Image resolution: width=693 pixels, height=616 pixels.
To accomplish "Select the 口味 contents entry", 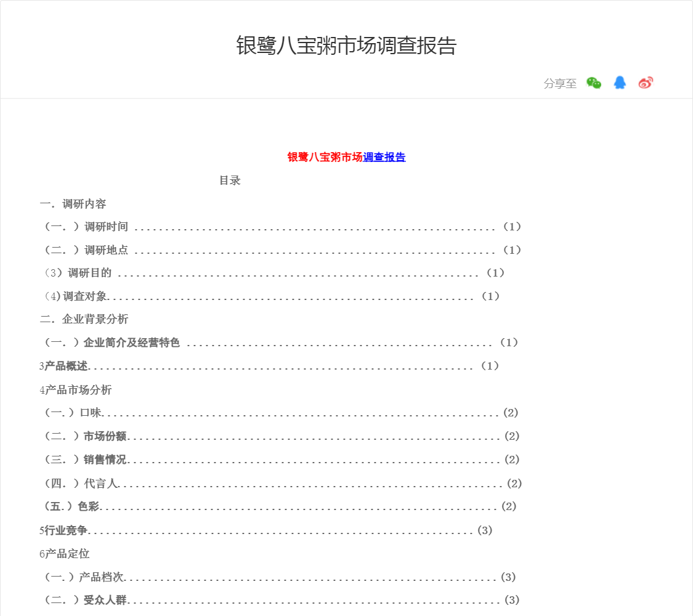I will tap(281, 413).
